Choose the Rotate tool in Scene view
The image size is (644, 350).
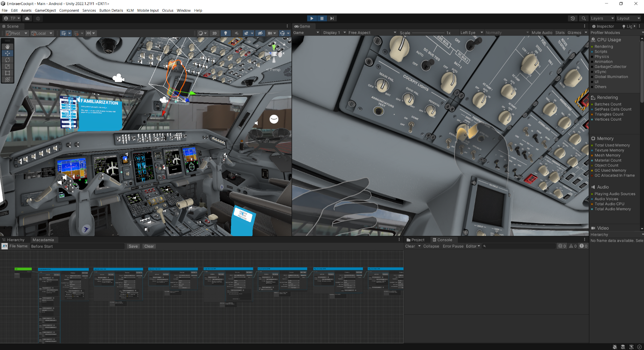click(x=7, y=60)
